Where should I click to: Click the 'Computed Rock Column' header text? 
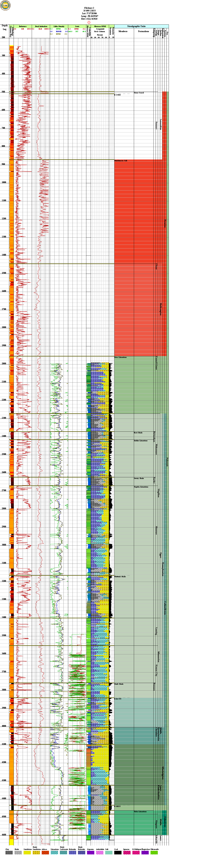coord(100,30)
